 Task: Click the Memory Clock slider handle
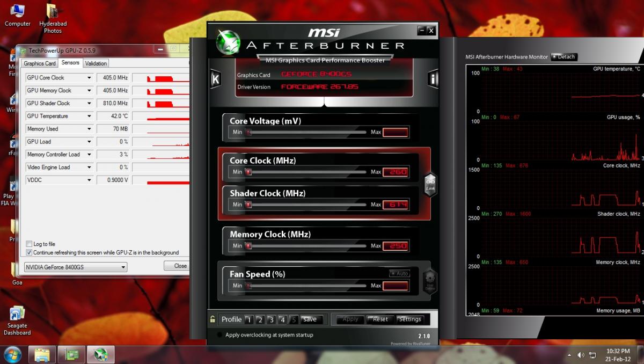pyautogui.click(x=248, y=246)
